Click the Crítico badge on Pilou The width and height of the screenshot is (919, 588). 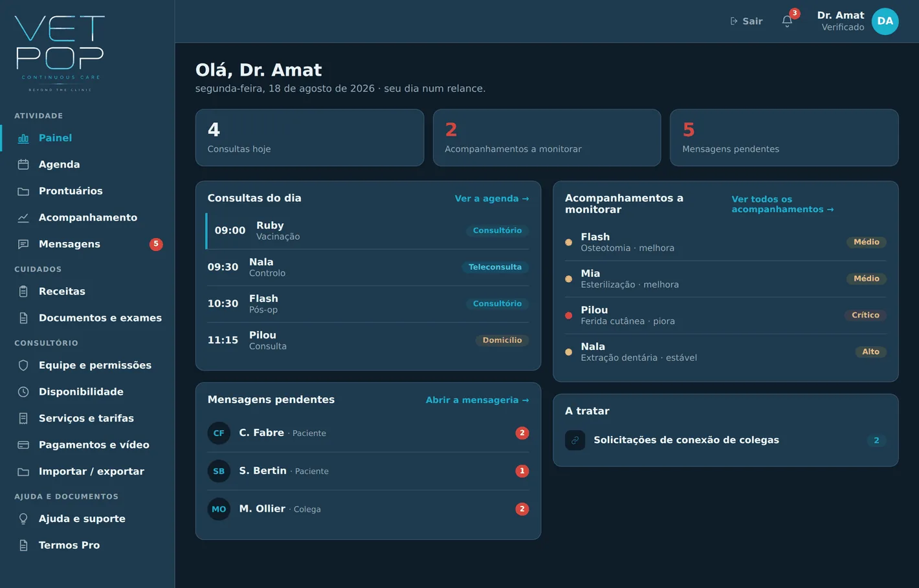(865, 315)
